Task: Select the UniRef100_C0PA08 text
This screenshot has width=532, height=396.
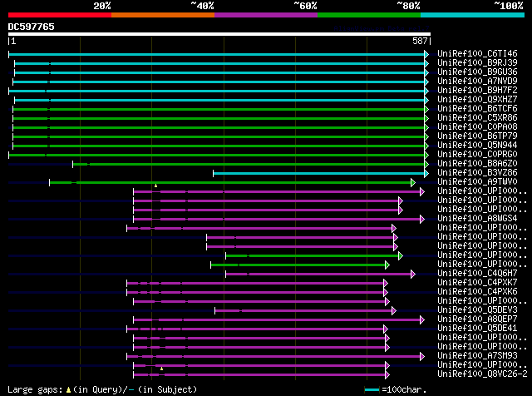Action: [x=477, y=127]
